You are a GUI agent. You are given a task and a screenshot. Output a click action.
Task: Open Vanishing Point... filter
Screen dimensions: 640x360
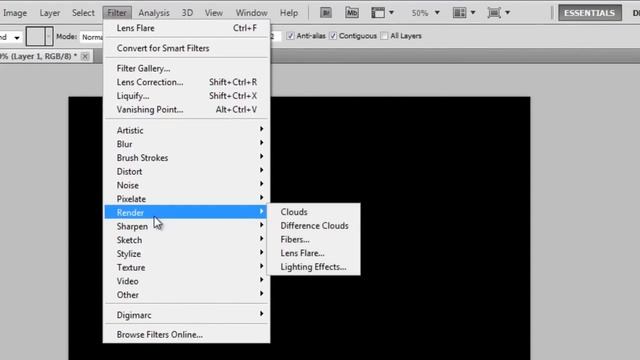[x=186, y=109]
